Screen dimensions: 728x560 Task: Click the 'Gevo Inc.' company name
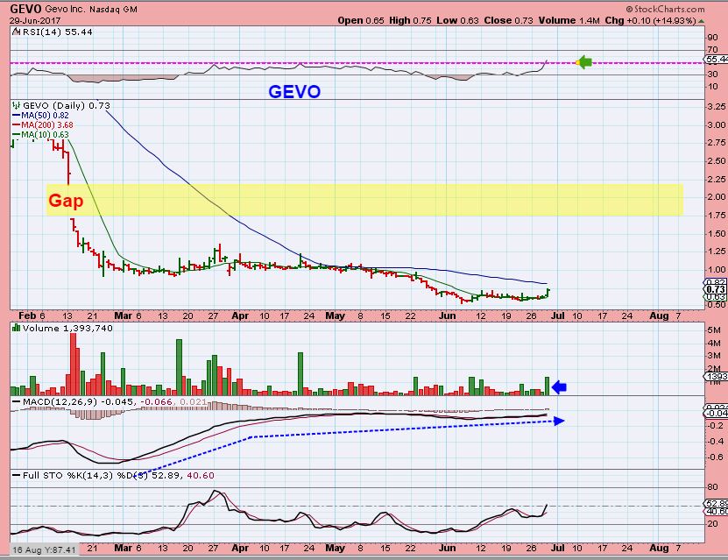(66, 10)
